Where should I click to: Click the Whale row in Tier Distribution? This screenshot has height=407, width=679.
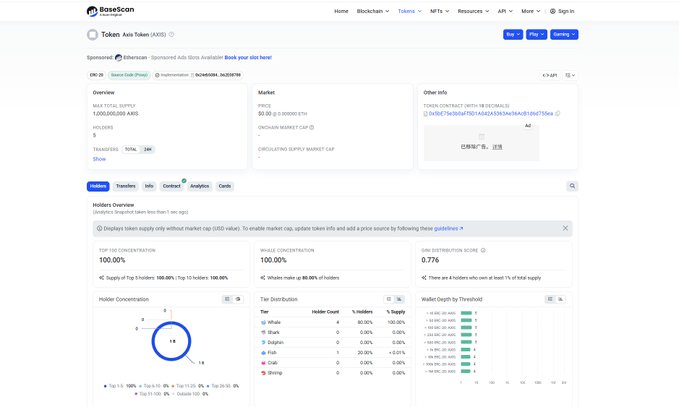click(333, 323)
